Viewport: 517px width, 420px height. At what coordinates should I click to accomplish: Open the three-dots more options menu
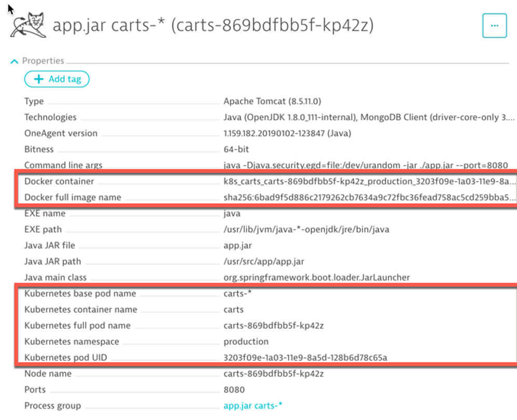pos(494,26)
